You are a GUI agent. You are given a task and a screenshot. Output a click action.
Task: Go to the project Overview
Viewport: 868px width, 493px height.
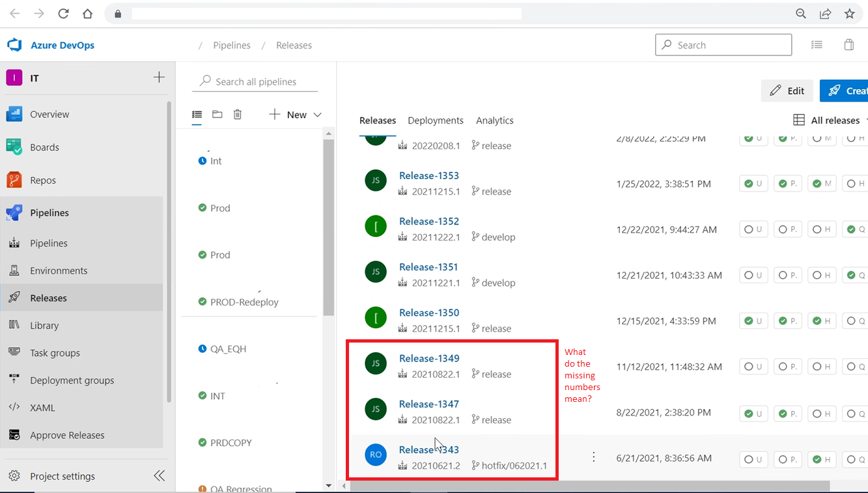click(51, 113)
